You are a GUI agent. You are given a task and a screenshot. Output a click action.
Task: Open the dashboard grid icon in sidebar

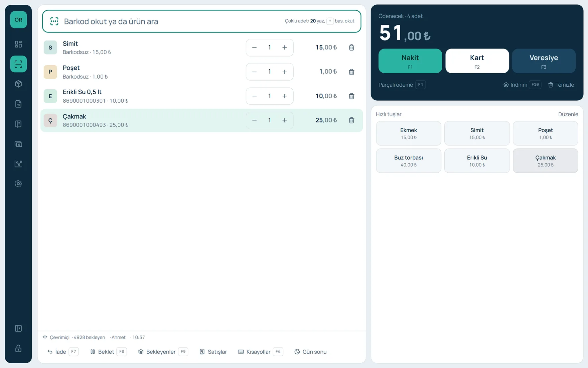18,44
